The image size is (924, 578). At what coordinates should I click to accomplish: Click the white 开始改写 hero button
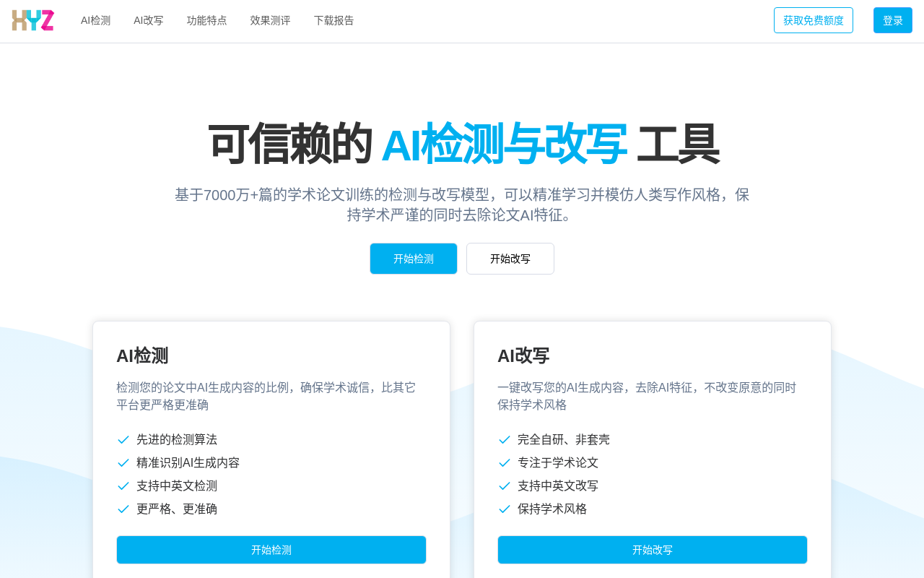[510, 259]
